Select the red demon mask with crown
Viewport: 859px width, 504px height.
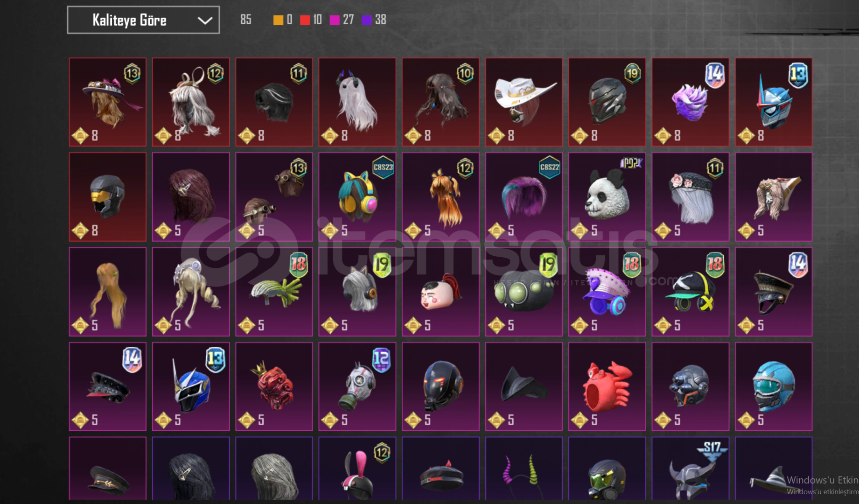click(x=274, y=386)
